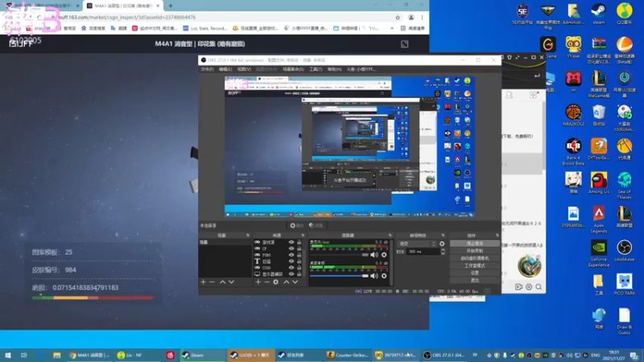Launch the YY voice desktop icon

coord(573,47)
